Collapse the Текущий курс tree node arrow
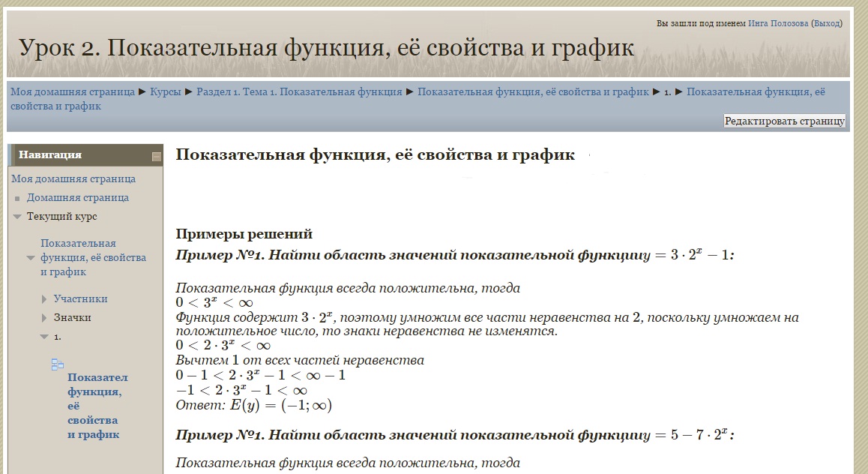This screenshot has width=868, height=474. coord(17,217)
